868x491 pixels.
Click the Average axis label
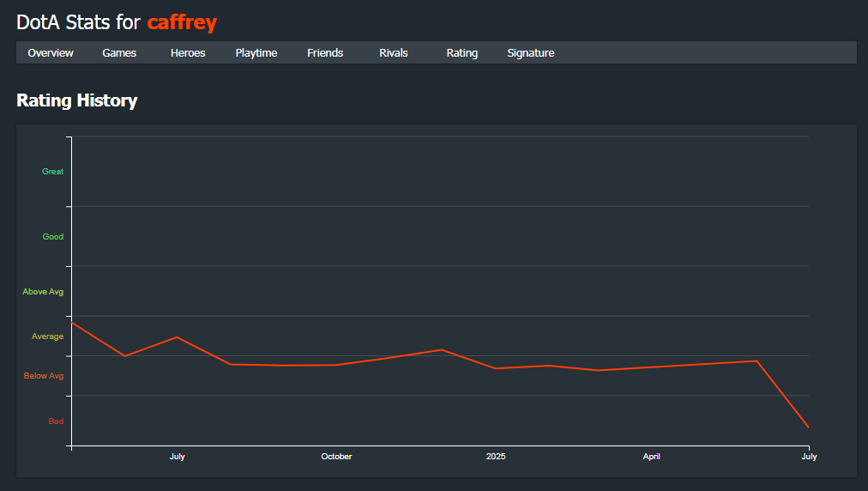pyautogui.click(x=47, y=336)
